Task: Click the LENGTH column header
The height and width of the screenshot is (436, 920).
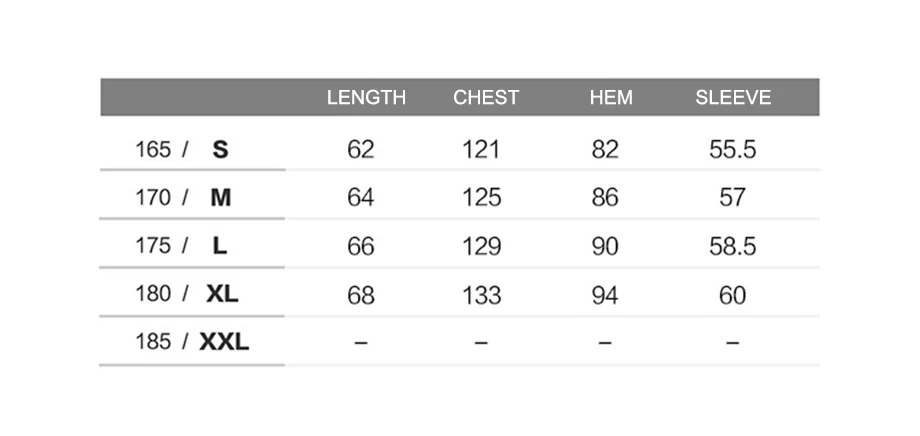Action: [366, 97]
